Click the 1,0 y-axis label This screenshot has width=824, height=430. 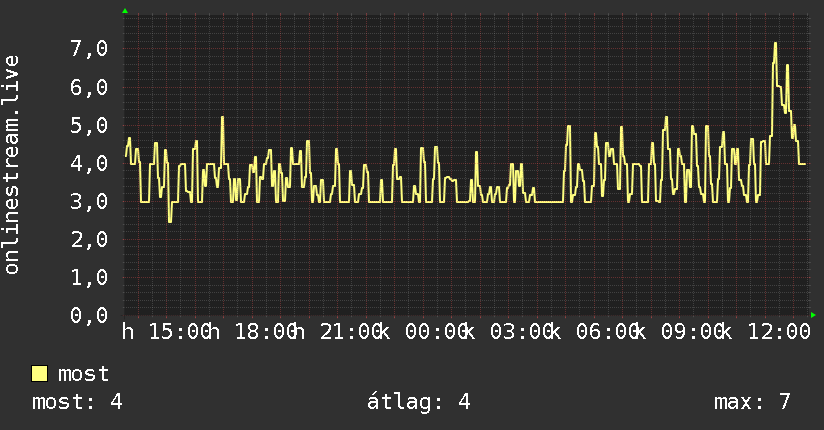point(89,278)
